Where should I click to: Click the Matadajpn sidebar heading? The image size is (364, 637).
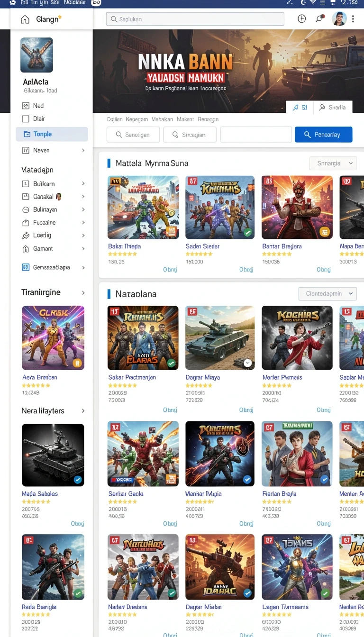coord(37,170)
